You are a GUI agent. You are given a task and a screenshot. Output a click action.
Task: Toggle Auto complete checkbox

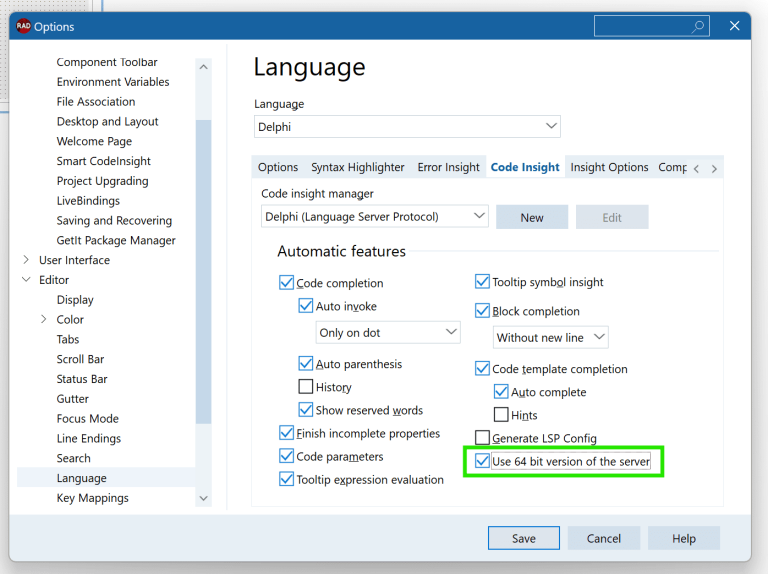point(501,391)
